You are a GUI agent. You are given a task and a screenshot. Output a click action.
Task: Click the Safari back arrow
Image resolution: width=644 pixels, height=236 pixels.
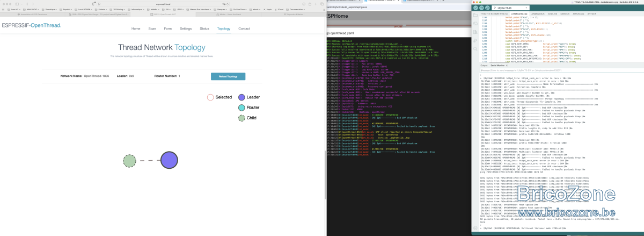(27, 4)
